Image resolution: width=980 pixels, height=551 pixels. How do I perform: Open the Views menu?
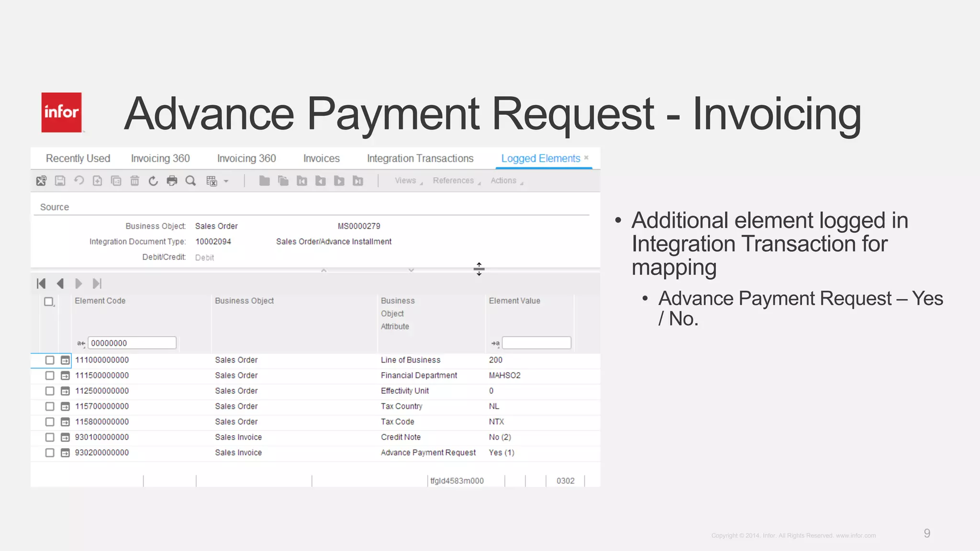tap(409, 181)
